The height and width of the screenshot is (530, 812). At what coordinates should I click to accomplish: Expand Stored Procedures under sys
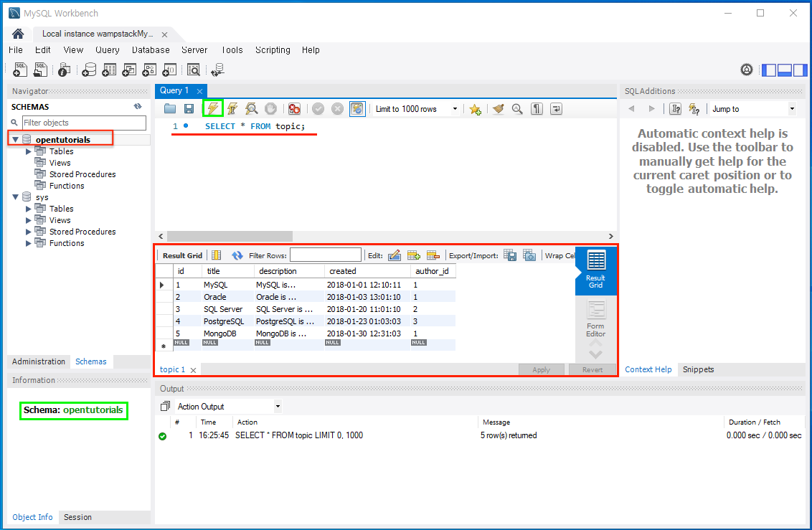[x=29, y=232]
